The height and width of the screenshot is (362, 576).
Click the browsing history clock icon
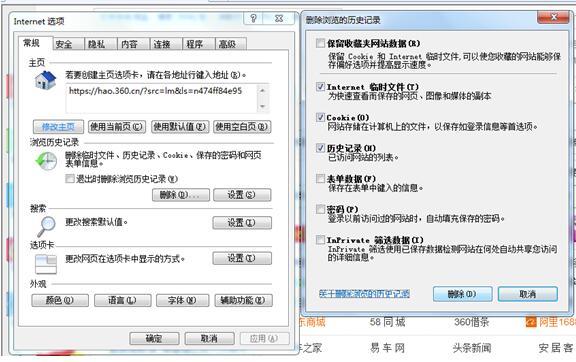point(46,161)
